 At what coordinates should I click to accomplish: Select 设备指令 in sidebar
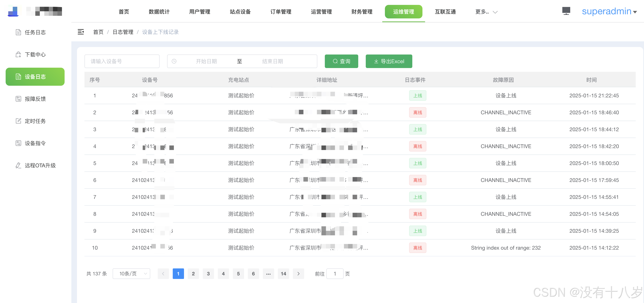point(35,143)
